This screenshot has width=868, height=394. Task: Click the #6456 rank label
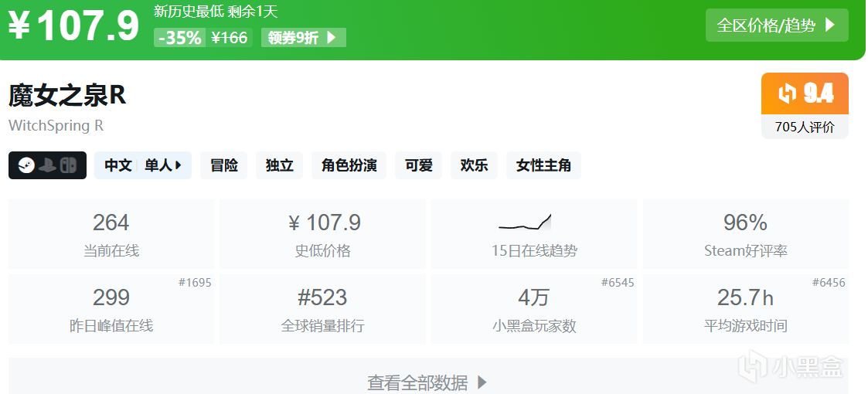[x=829, y=283]
